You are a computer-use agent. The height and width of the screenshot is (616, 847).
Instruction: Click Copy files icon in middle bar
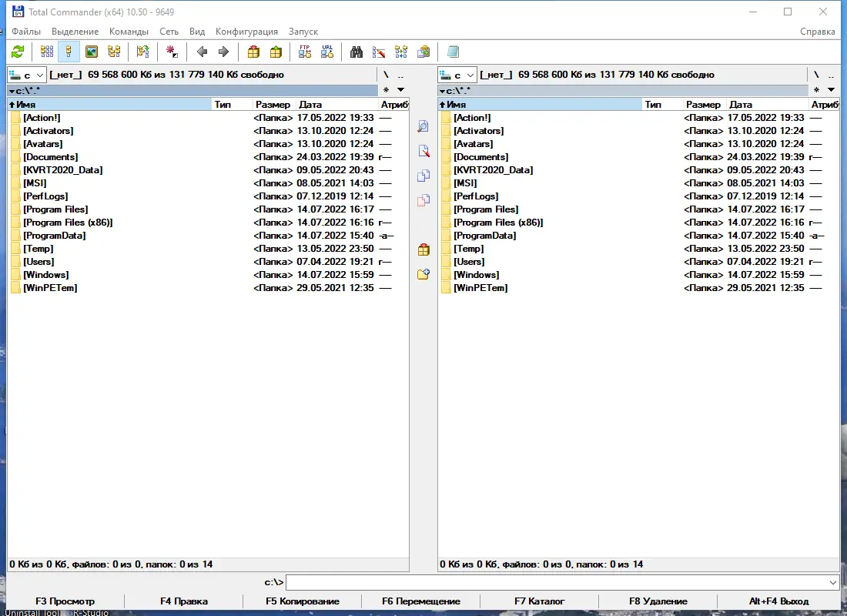[x=423, y=176]
